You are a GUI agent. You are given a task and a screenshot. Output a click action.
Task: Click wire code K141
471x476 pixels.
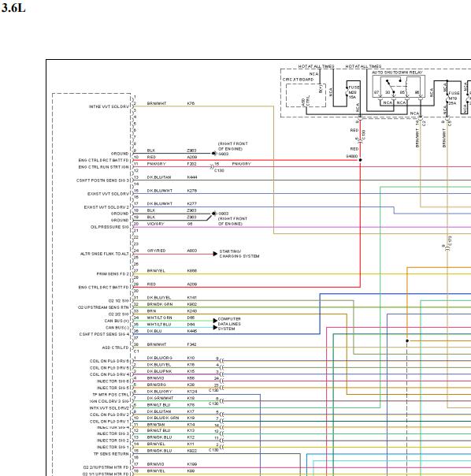click(192, 298)
